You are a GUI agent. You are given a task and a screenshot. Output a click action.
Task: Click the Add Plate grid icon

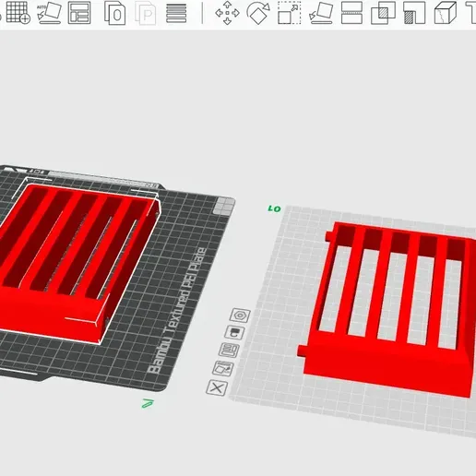pos(18,12)
